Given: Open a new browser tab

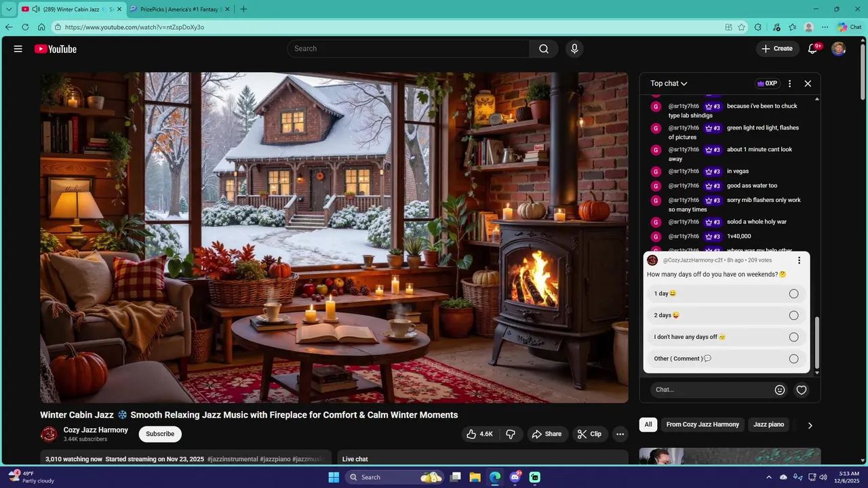Looking at the screenshot, I should (x=243, y=9).
